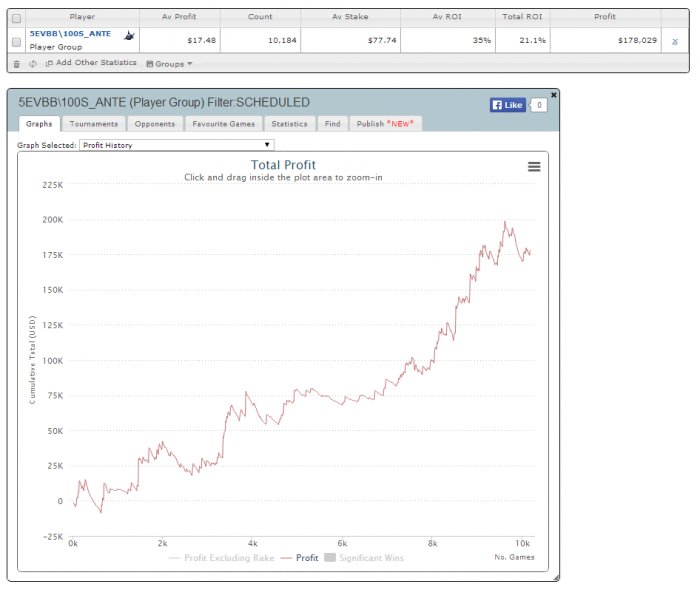This screenshot has width=700, height=598.
Task: Open the chart hamburger menu
Action: (x=534, y=167)
